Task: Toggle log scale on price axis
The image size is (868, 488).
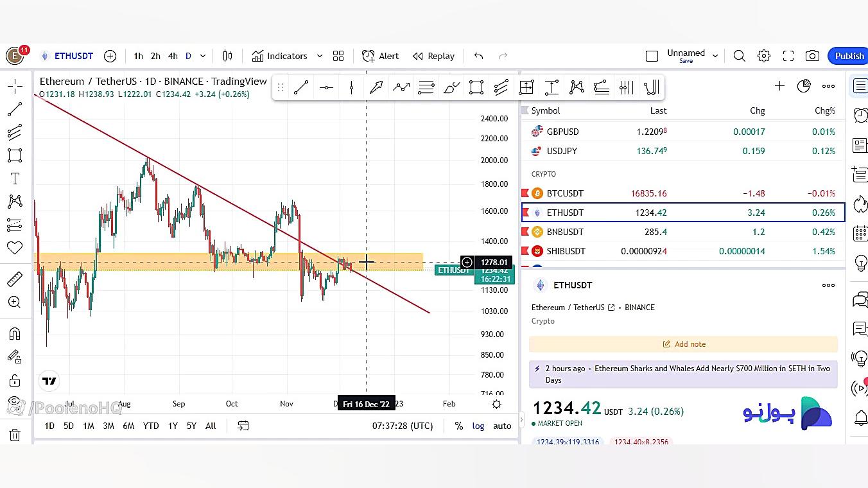Action: pos(478,426)
